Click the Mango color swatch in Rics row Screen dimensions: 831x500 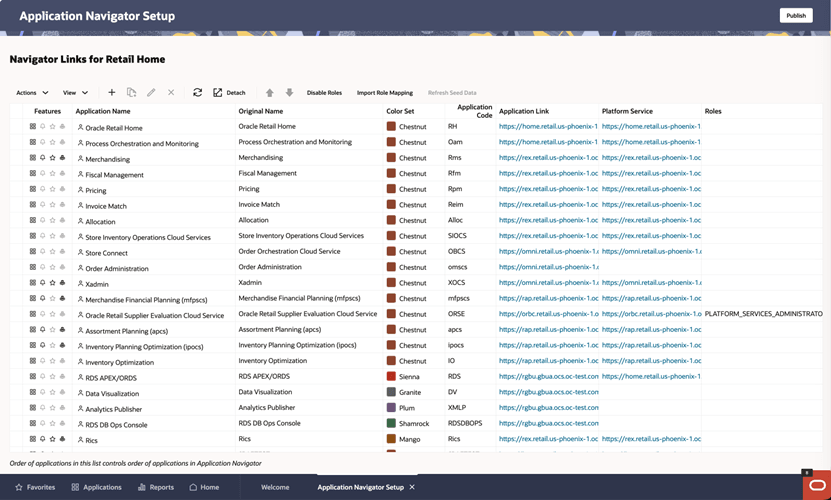(x=391, y=438)
